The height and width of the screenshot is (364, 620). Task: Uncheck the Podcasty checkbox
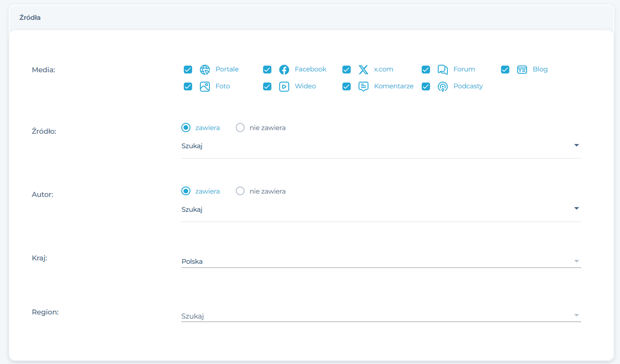(x=426, y=87)
